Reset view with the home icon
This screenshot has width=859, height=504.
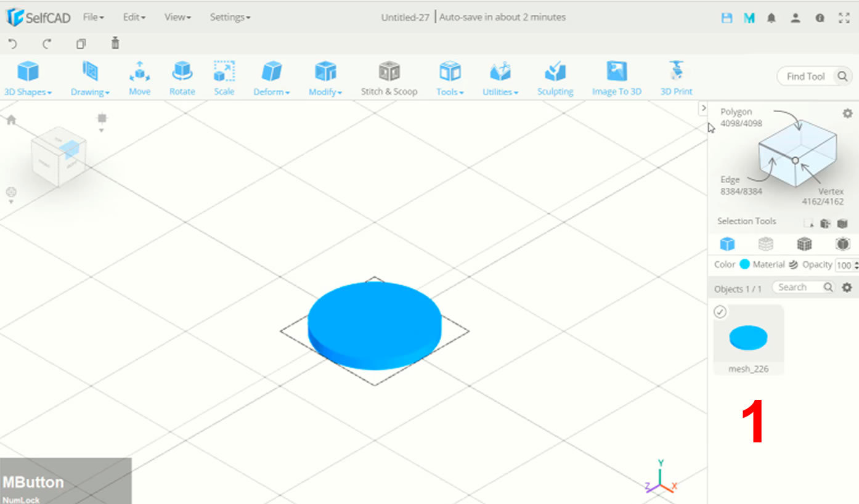pos(11,120)
